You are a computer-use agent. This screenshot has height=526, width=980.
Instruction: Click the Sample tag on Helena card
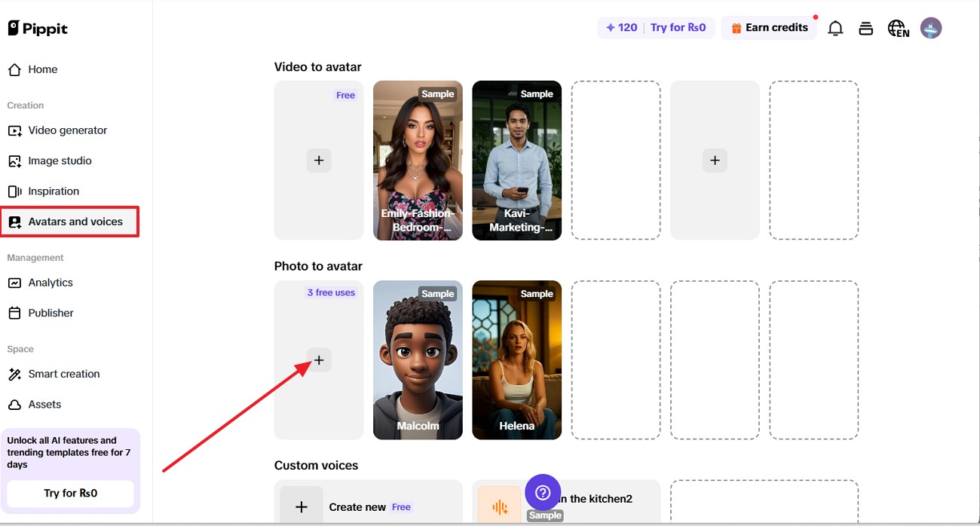[537, 294]
